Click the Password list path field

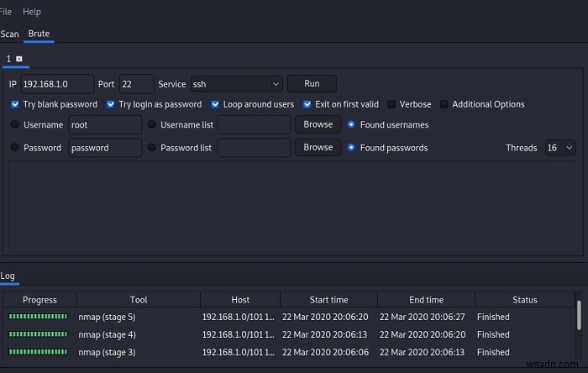254,148
